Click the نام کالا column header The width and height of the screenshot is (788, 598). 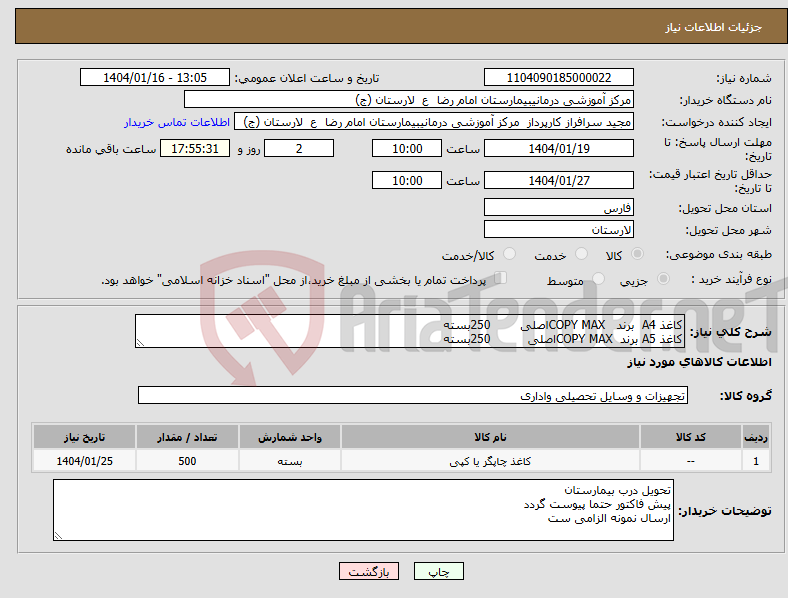coord(490,437)
